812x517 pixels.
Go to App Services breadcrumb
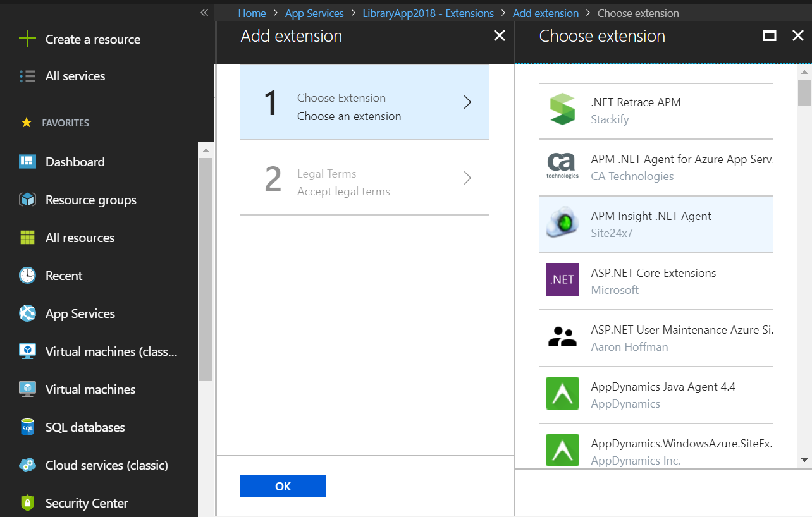314,13
